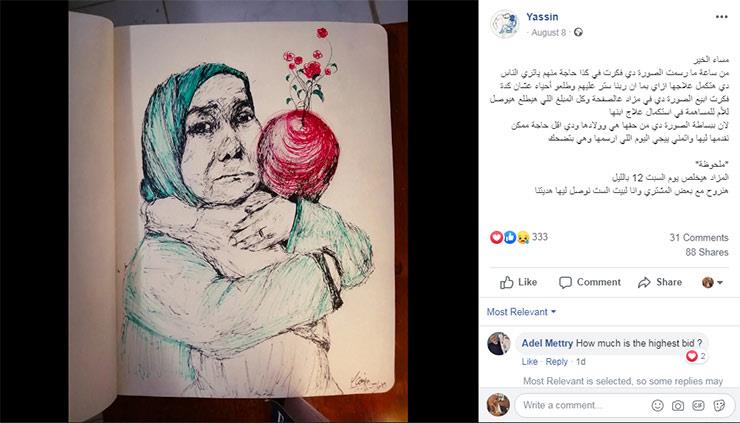Open Yassin's profile name link
The image size is (740, 423).
click(x=542, y=17)
